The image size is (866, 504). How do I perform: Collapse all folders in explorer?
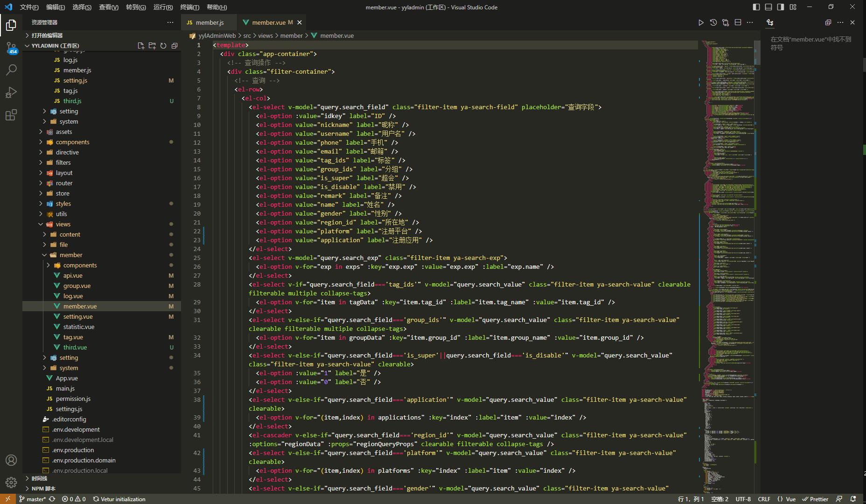tap(175, 46)
